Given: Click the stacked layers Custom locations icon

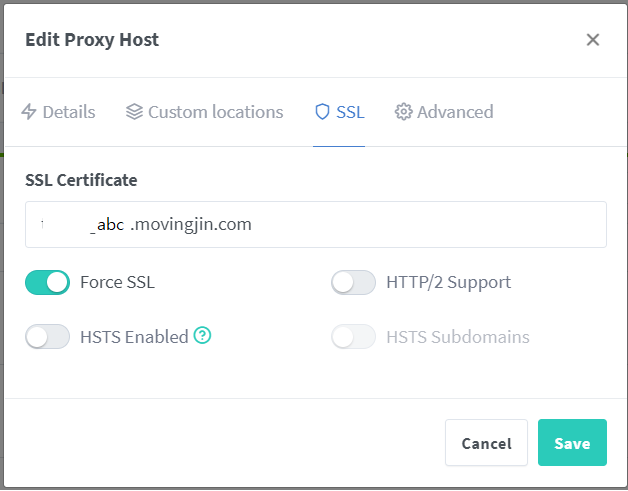Looking at the screenshot, I should 134,112.
